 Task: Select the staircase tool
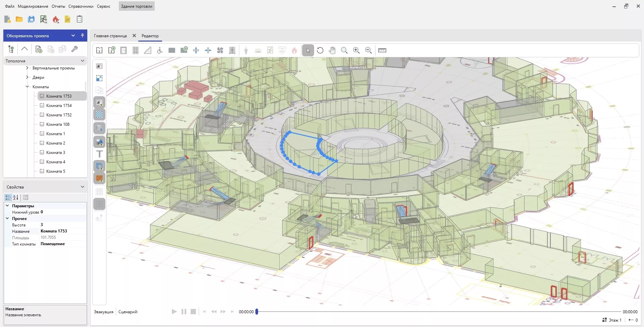tap(148, 50)
